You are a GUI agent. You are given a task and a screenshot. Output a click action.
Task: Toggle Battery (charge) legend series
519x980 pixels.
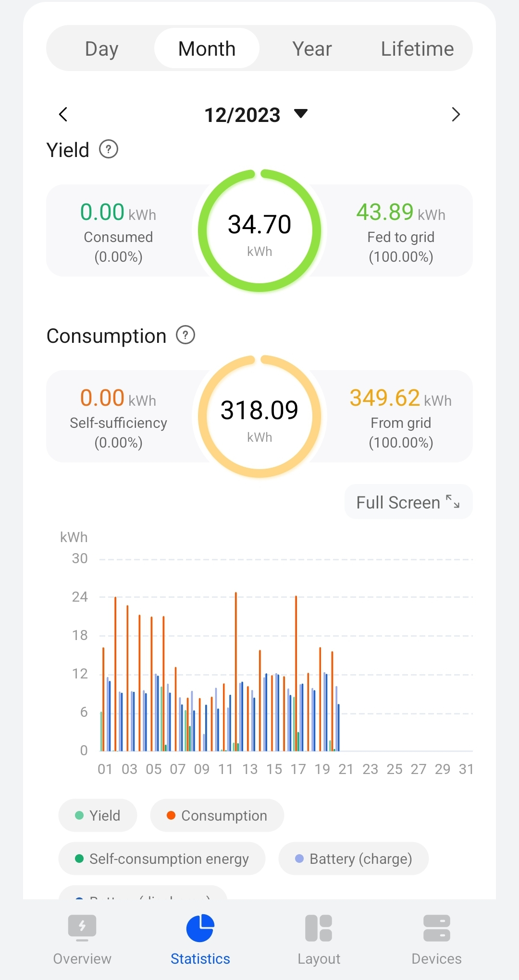point(354,859)
